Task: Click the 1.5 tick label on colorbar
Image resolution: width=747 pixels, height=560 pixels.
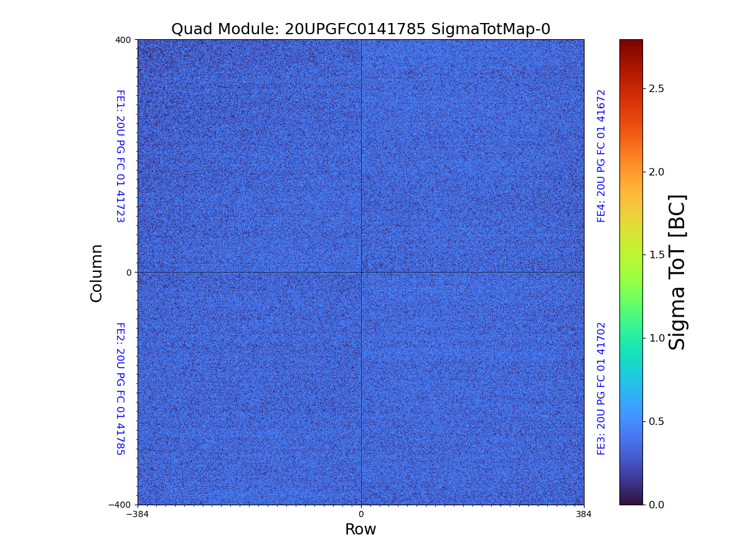Action: pos(656,255)
